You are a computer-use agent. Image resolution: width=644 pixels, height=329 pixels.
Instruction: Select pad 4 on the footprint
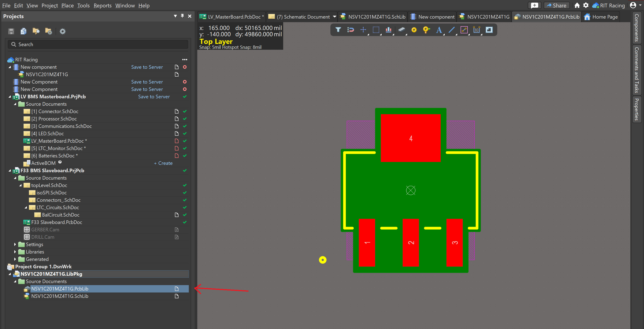point(410,138)
